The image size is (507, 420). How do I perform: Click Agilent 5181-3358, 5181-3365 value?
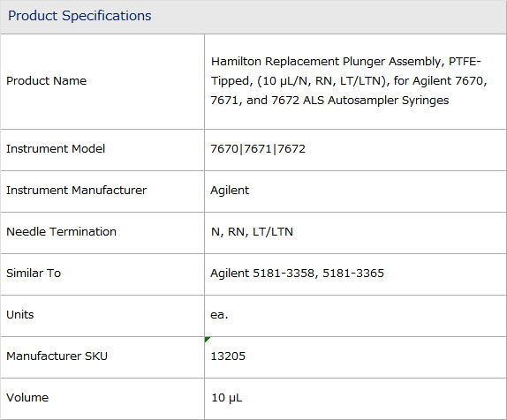pyautogui.click(x=297, y=274)
